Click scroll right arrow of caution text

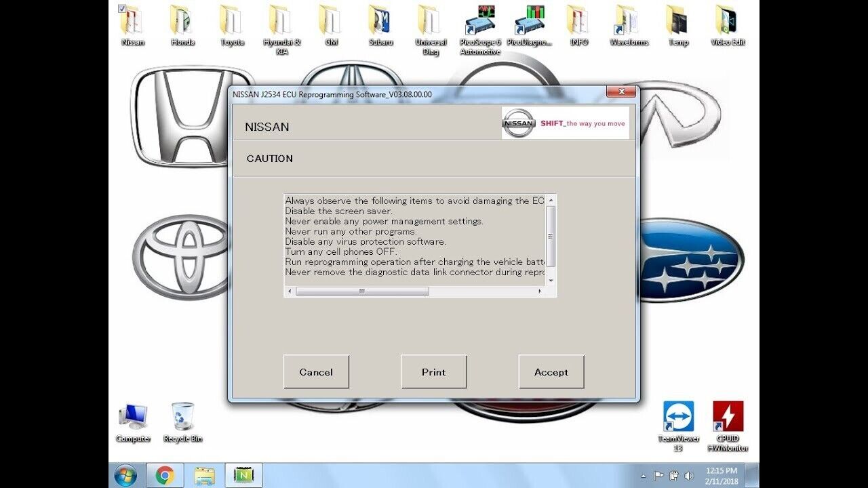coord(540,291)
